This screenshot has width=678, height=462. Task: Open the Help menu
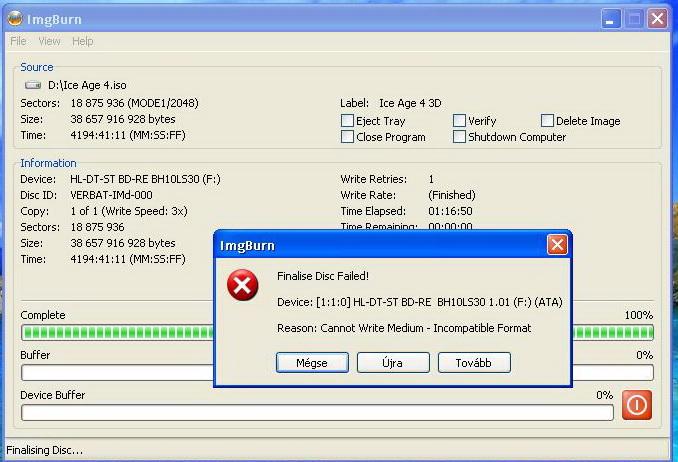pos(83,41)
